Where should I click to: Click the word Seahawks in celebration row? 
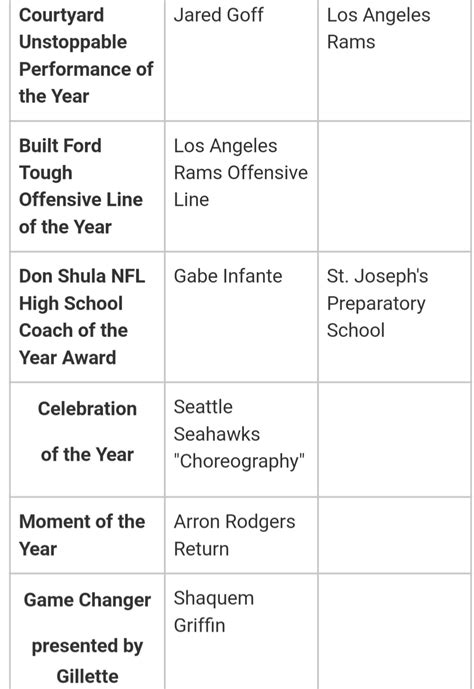click(217, 434)
